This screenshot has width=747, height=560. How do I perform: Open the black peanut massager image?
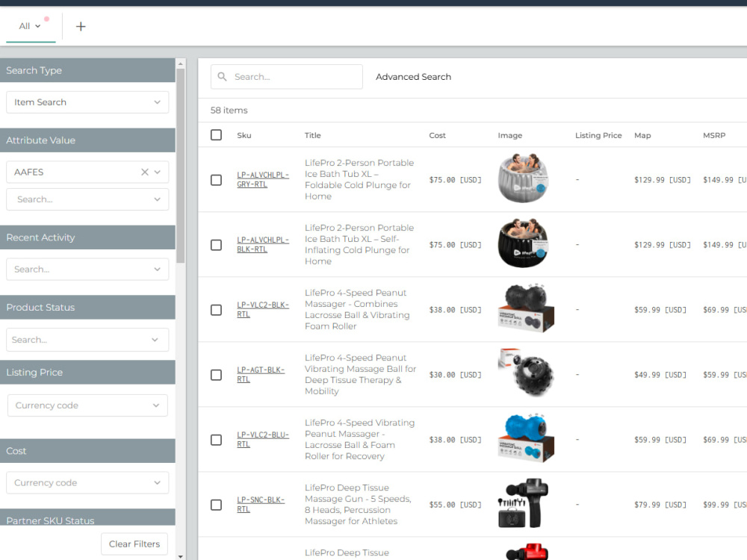click(x=526, y=308)
